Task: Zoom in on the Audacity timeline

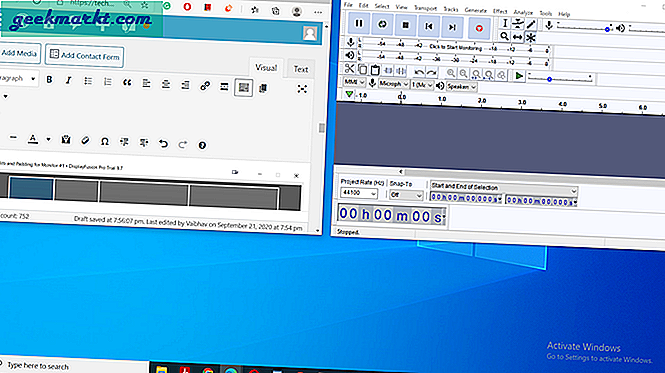Action: [451, 73]
